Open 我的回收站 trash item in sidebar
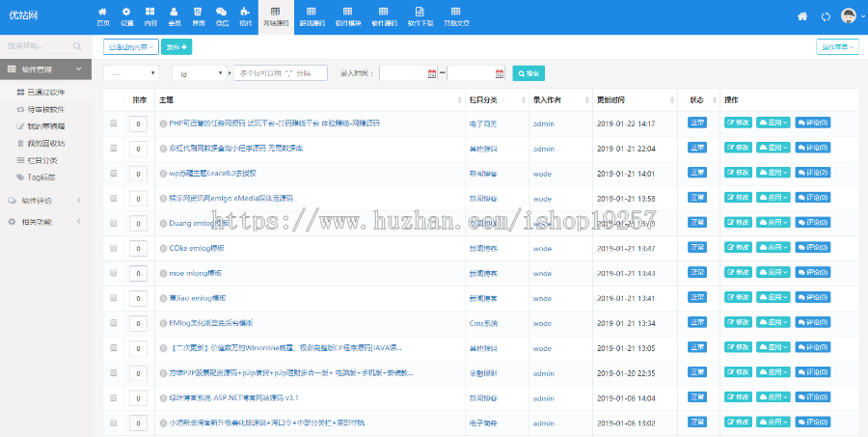This screenshot has height=437, width=868. tap(46, 144)
